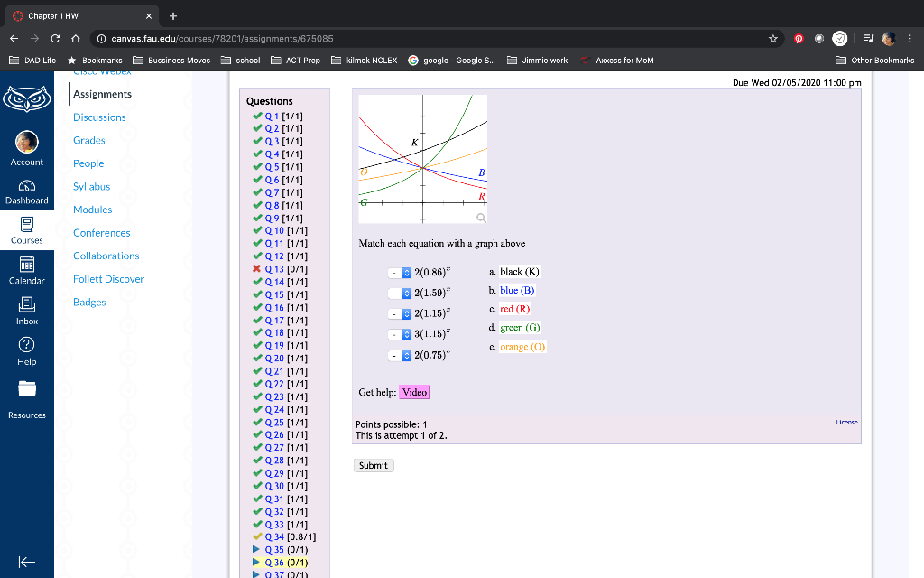The width and height of the screenshot is (924, 578).
Task: Open the Account avatar in Canvas sidebar
Action: click(x=26, y=149)
